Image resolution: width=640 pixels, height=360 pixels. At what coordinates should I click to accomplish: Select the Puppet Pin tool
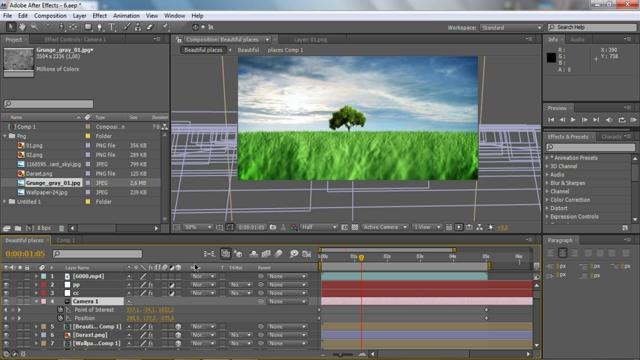point(165,27)
